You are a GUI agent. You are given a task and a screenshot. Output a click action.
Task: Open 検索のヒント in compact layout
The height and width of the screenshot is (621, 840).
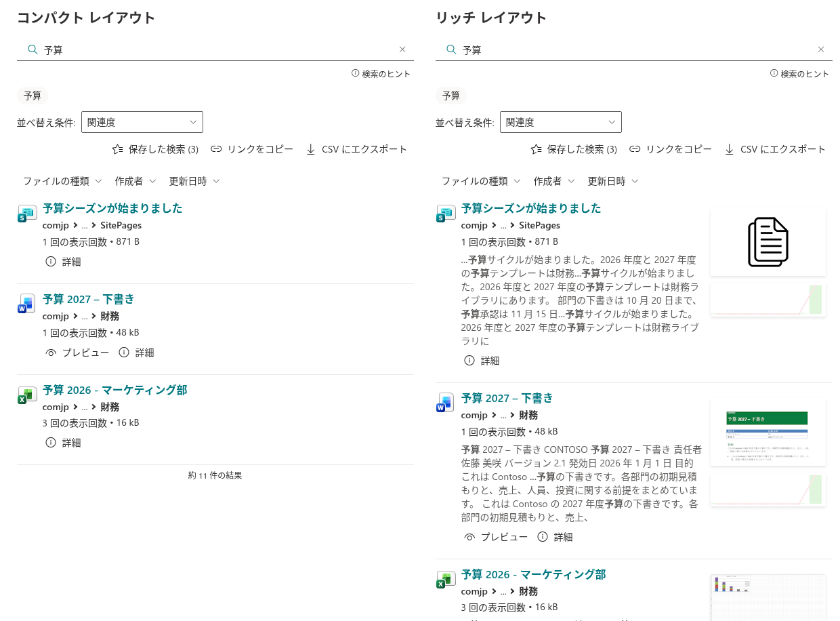(x=381, y=74)
